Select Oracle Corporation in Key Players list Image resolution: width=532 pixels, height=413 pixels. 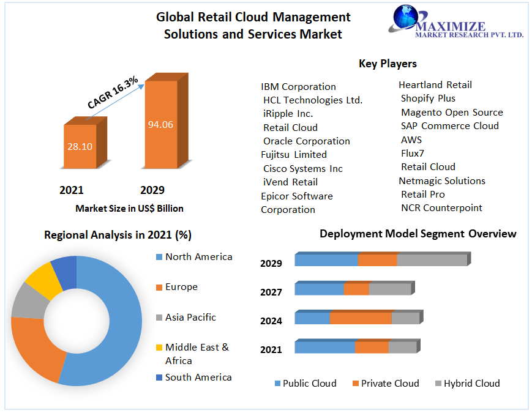pos(306,141)
